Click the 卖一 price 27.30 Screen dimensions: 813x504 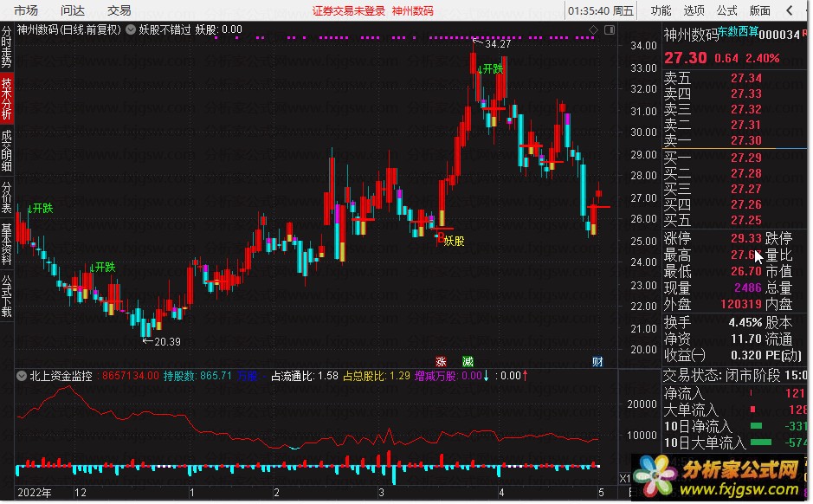pos(746,140)
